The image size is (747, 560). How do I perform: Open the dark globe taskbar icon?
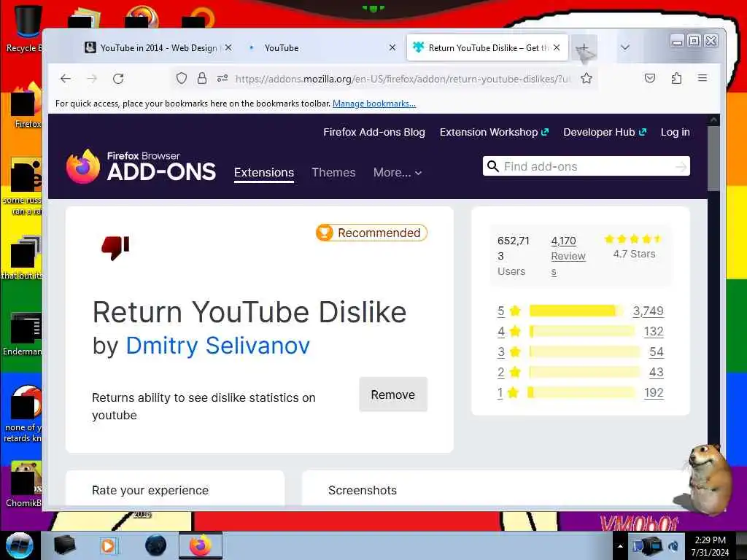coord(156,545)
